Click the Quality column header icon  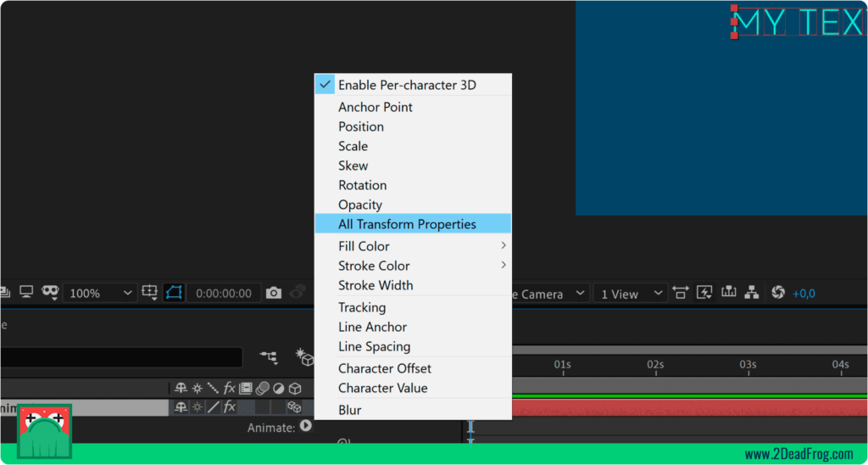point(213,388)
